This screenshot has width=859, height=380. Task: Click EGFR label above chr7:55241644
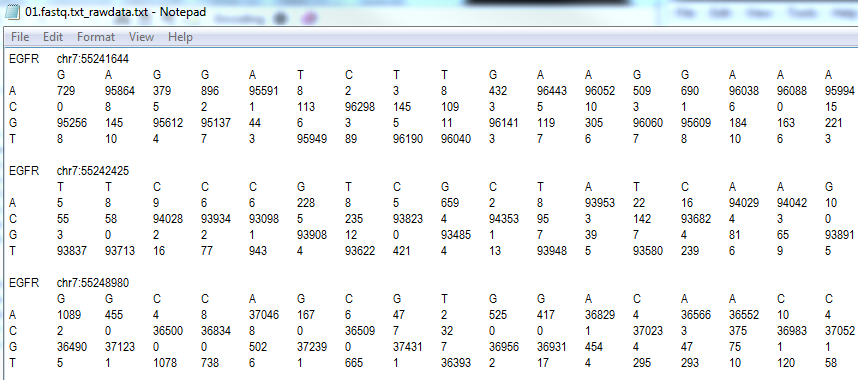24,59
